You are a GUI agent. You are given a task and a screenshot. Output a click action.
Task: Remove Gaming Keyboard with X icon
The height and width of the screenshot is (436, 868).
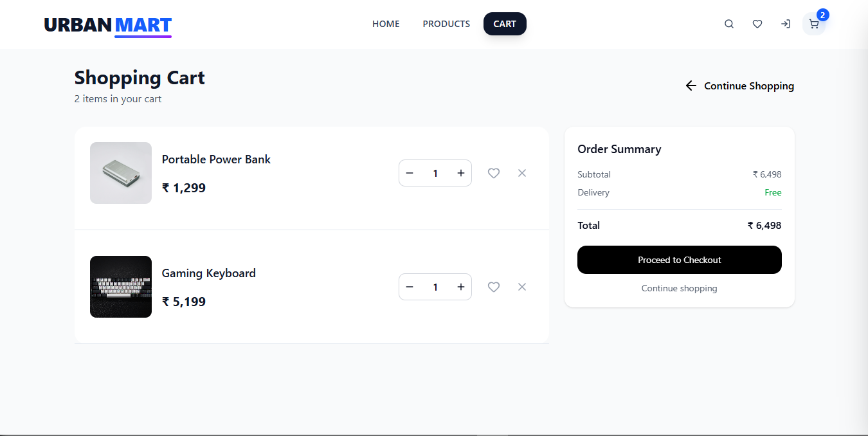coord(522,287)
